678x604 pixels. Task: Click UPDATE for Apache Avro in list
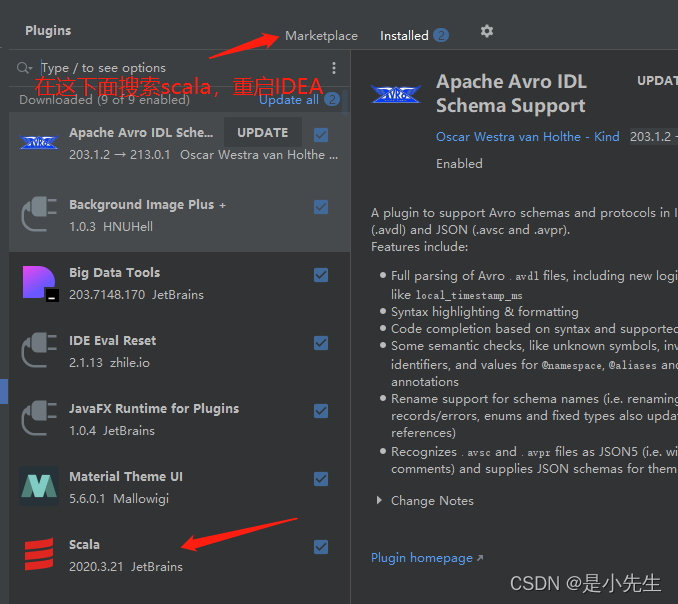[x=262, y=132]
